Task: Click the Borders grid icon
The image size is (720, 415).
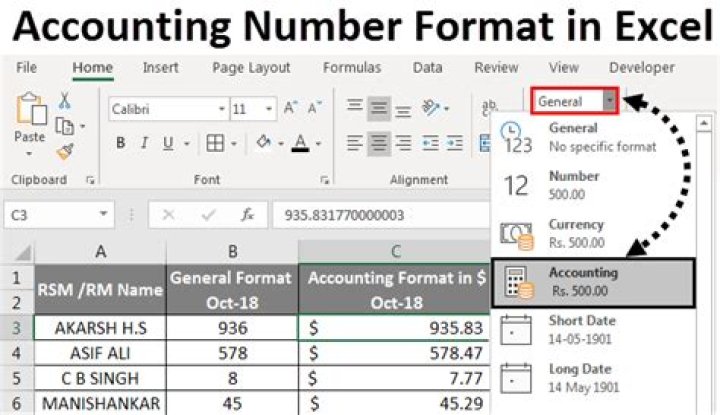Action: [x=215, y=142]
